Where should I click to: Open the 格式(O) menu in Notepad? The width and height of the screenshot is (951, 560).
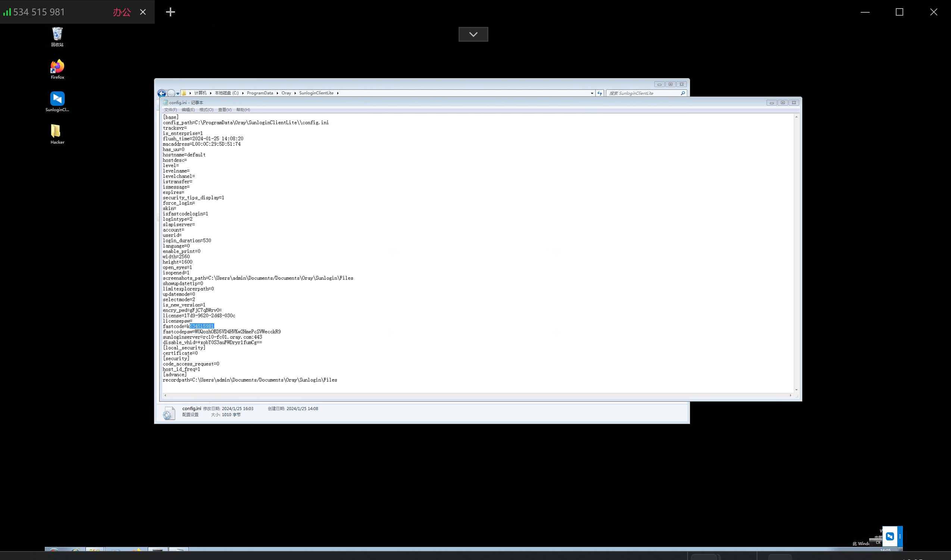(x=206, y=110)
